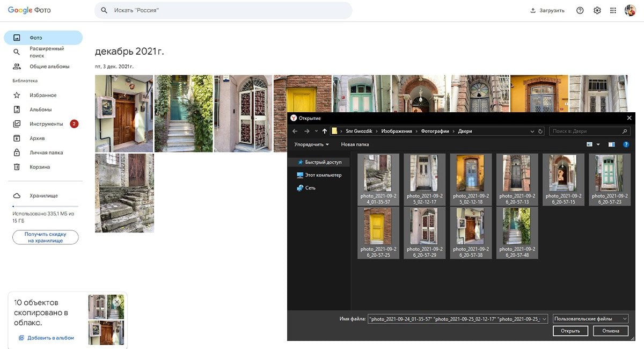
Task: Expand the file name history dropdown
Action: (544, 318)
